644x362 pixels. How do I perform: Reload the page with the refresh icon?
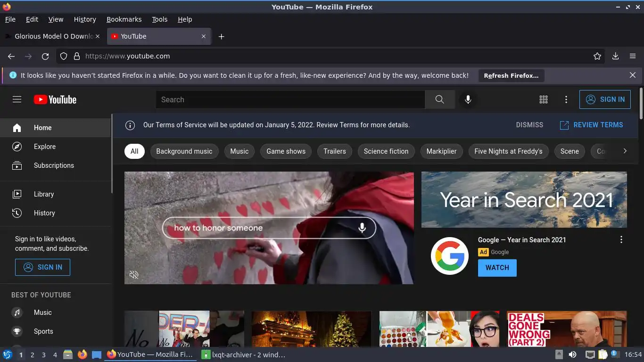45,56
